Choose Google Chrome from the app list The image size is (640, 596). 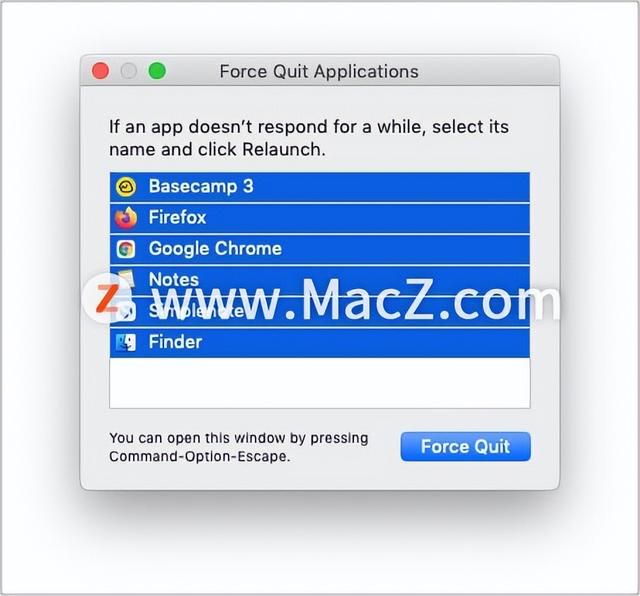point(215,248)
